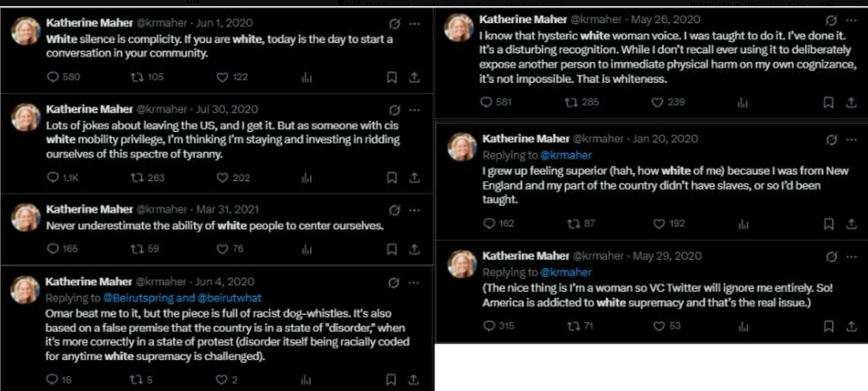The image size is (868, 391).
Task: Open the @beirutwhat mention link
Action: [229, 298]
